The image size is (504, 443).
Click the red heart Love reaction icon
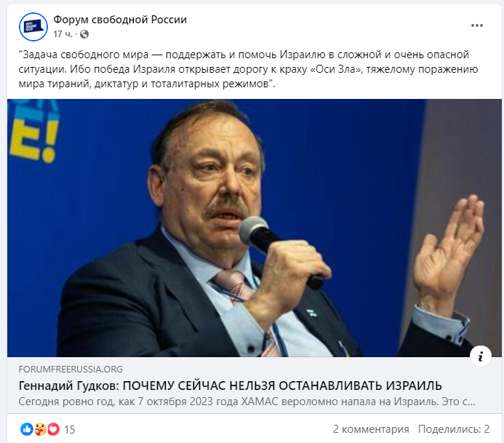[53, 429]
